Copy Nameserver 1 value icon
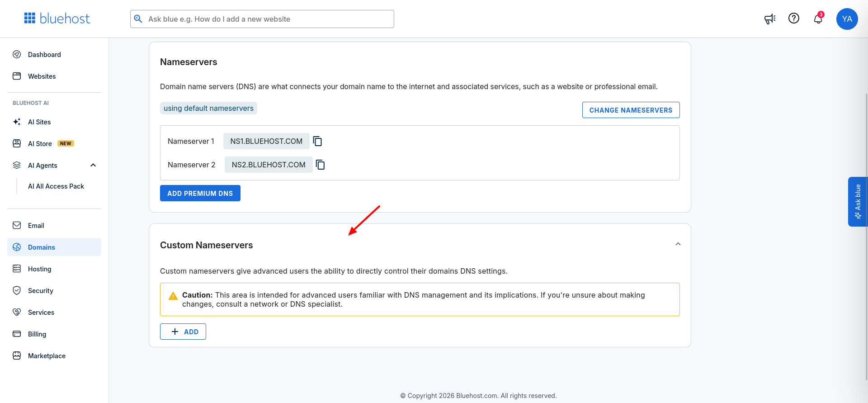Screen dimensions: 868x403 click(318, 141)
